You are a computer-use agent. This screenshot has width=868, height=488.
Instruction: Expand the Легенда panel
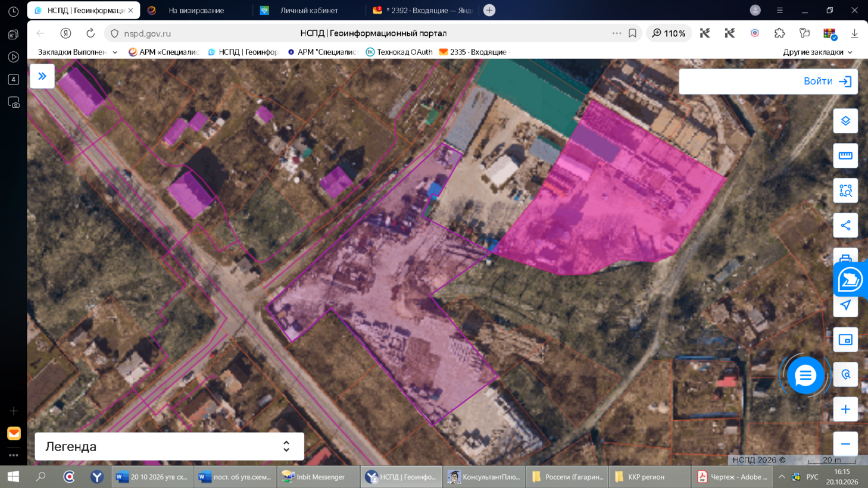(169, 446)
